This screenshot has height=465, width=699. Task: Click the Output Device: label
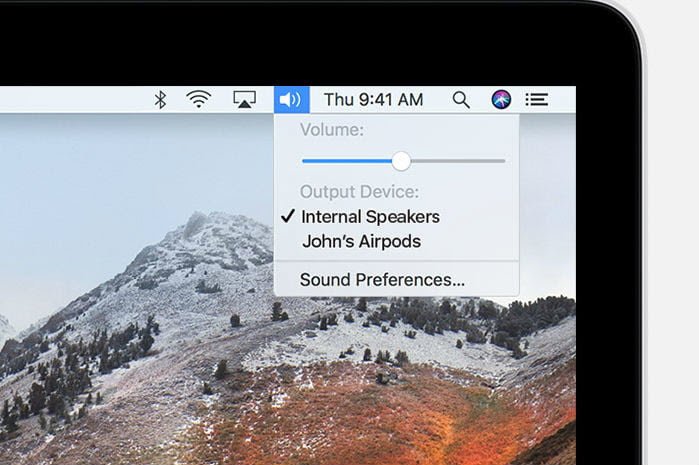click(x=359, y=192)
